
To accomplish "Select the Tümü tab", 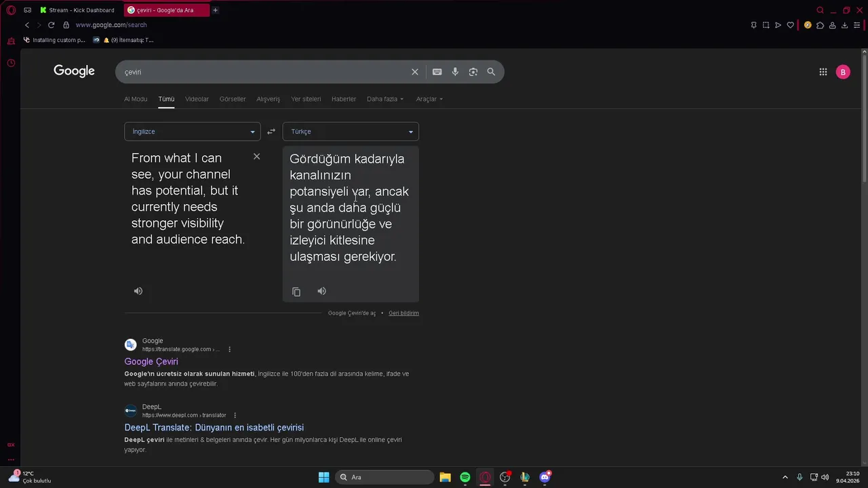I will click(166, 99).
